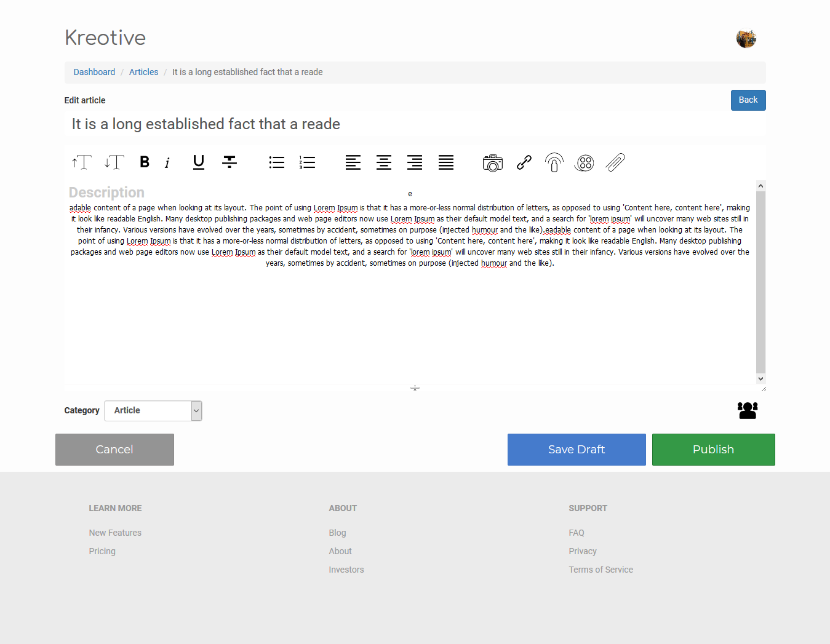Screen dimensions: 830x644
Task: Apply strikethrough to text
Action: point(229,162)
